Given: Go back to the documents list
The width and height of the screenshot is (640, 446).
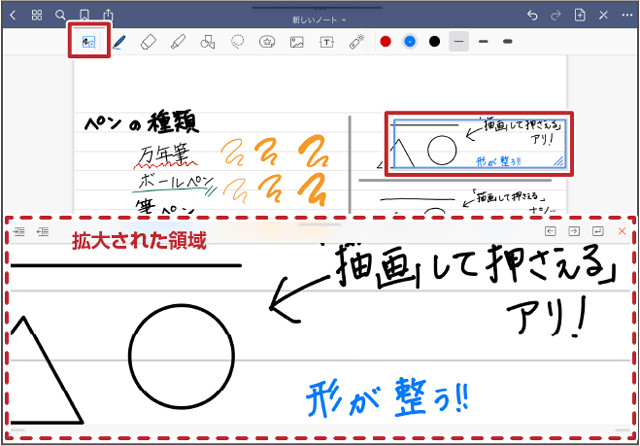Looking at the screenshot, I should (12, 15).
